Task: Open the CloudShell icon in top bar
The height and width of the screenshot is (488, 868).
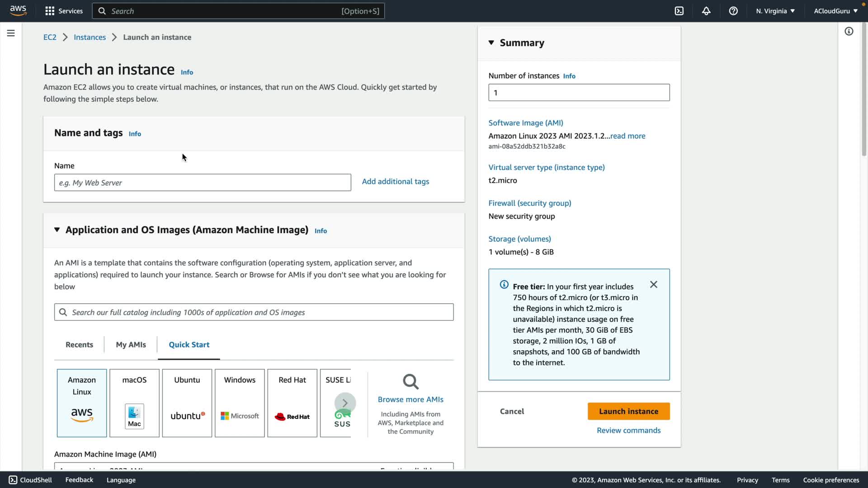Action: pos(679,11)
